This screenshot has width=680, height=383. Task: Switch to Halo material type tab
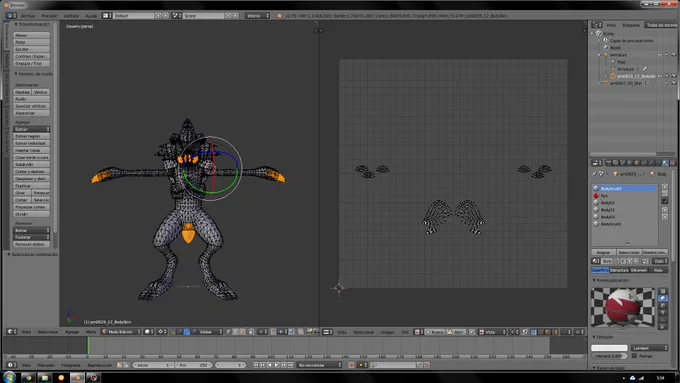pyautogui.click(x=658, y=270)
